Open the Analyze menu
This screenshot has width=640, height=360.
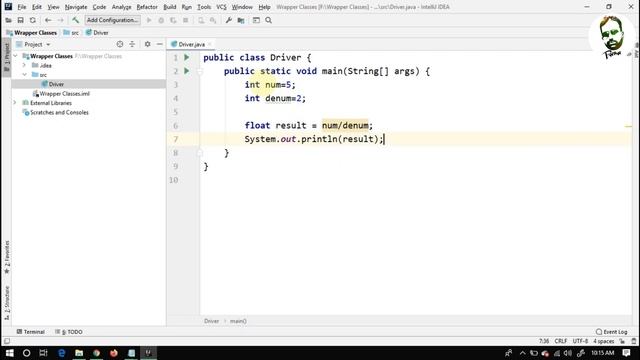click(x=122, y=7)
